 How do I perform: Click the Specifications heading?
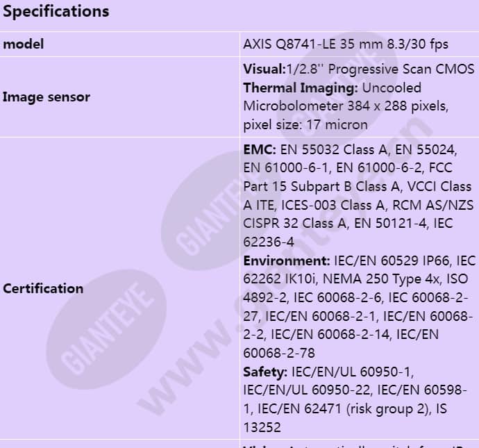[56, 12]
